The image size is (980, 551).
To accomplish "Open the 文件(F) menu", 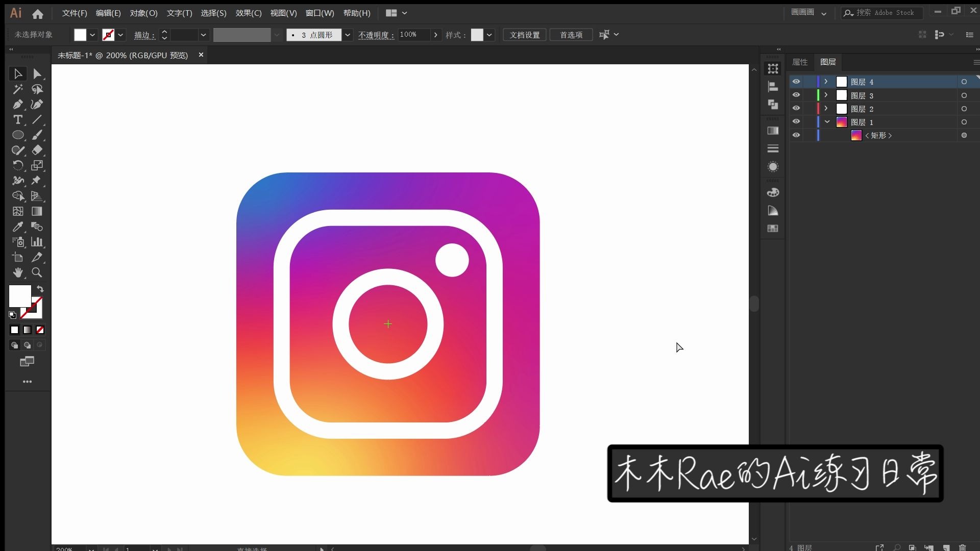I will (75, 13).
